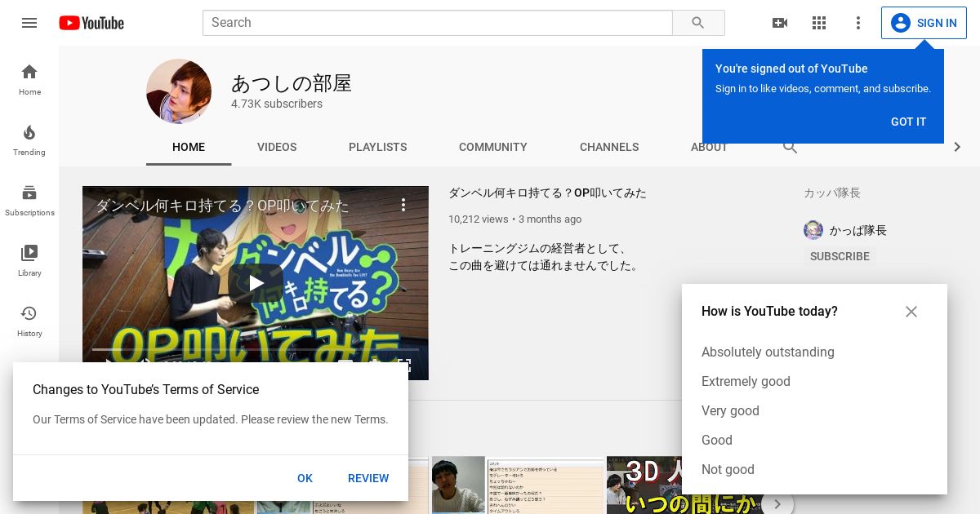Click かっぱ隊長 channel name
980x514 pixels.
(858, 230)
